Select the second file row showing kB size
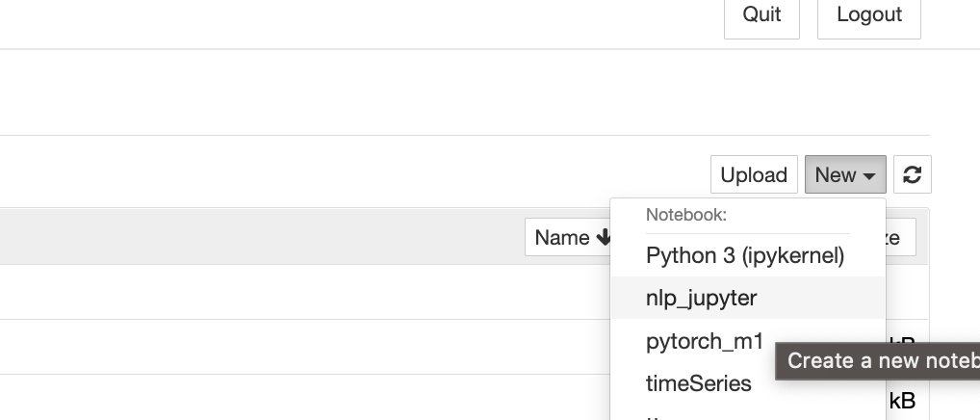980x420 pixels. click(305, 347)
